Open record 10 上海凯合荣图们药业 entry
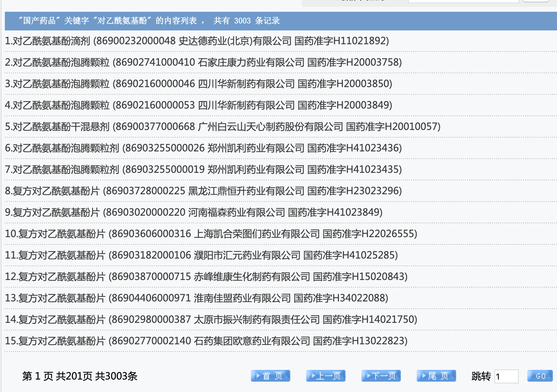Screen dimensions: 557x392 tap(211, 234)
